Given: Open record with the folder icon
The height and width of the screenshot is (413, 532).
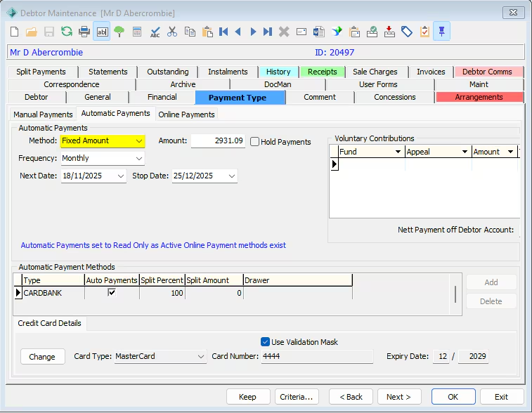Looking at the screenshot, I should click(32, 32).
